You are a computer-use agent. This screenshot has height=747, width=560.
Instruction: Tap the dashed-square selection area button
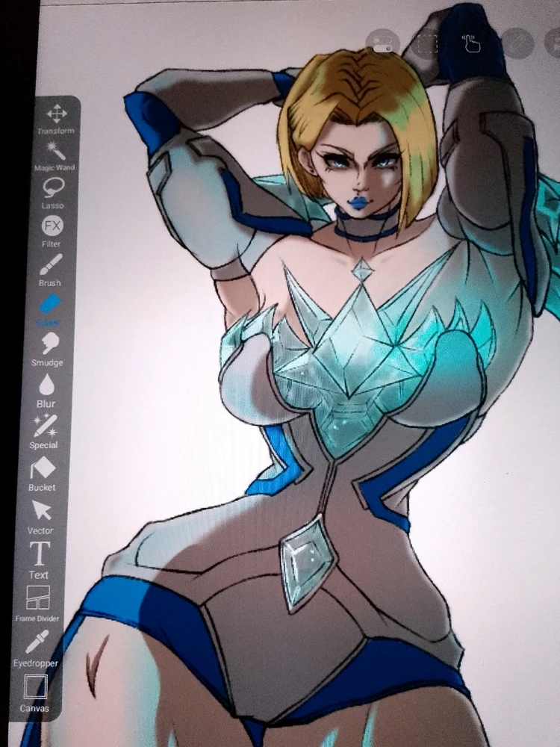[427, 43]
